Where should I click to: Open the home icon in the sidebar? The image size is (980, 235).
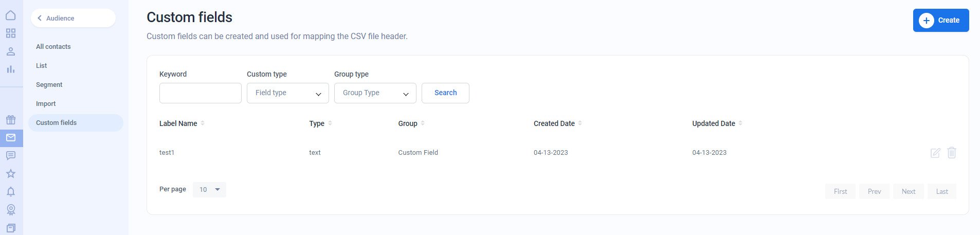[11, 15]
